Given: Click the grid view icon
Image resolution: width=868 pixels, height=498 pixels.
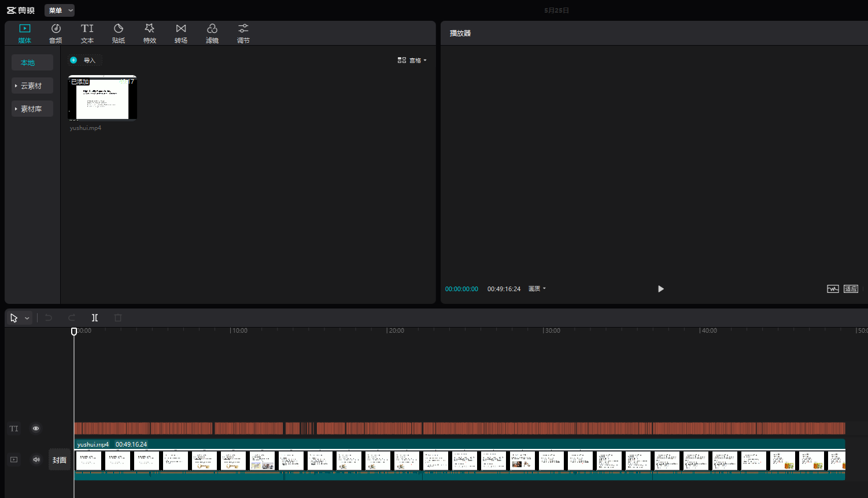Looking at the screenshot, I should pos(402,60).
